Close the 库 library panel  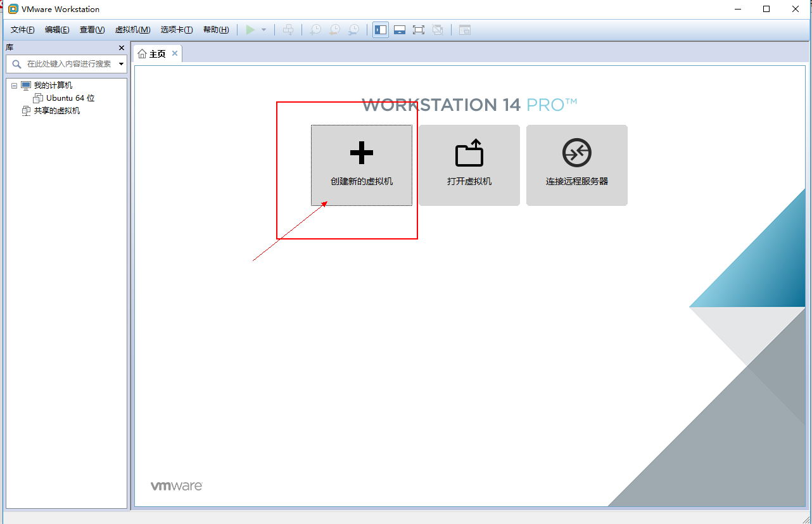tap(122, 48)
